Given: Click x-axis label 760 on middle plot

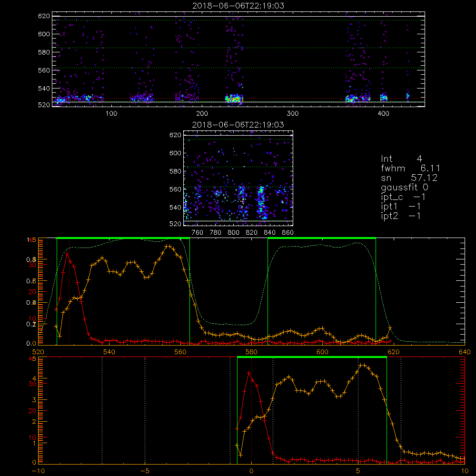Looking at the screenshot, I should [x=198, y=233].
